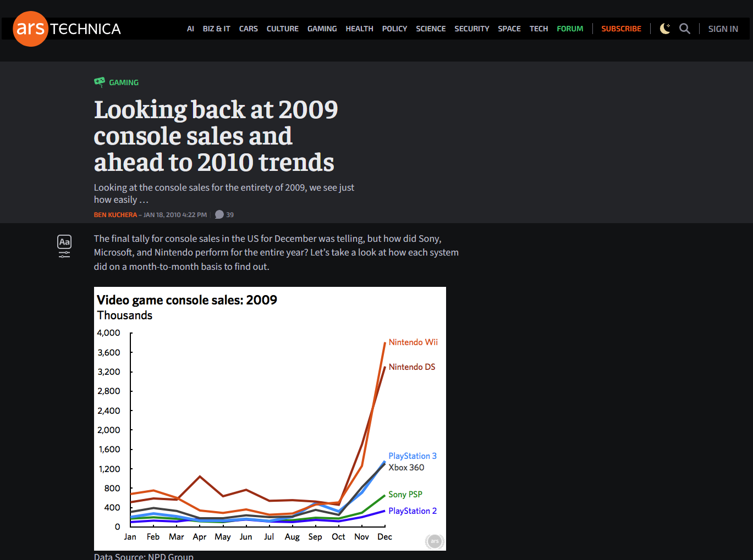The height and width of the screenshot is (560, 753).
Task: Click SIGN IN
Action: click(x=723, y=29)
